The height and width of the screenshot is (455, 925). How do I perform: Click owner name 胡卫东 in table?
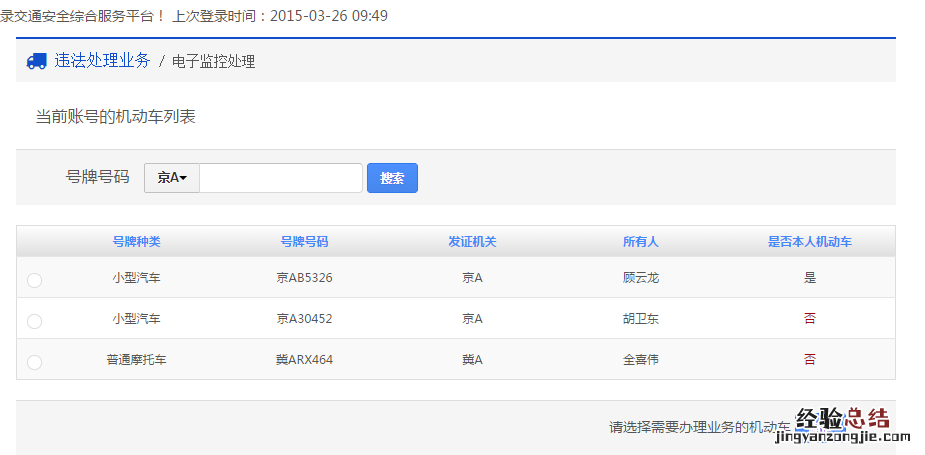click(x=640, y=319)
